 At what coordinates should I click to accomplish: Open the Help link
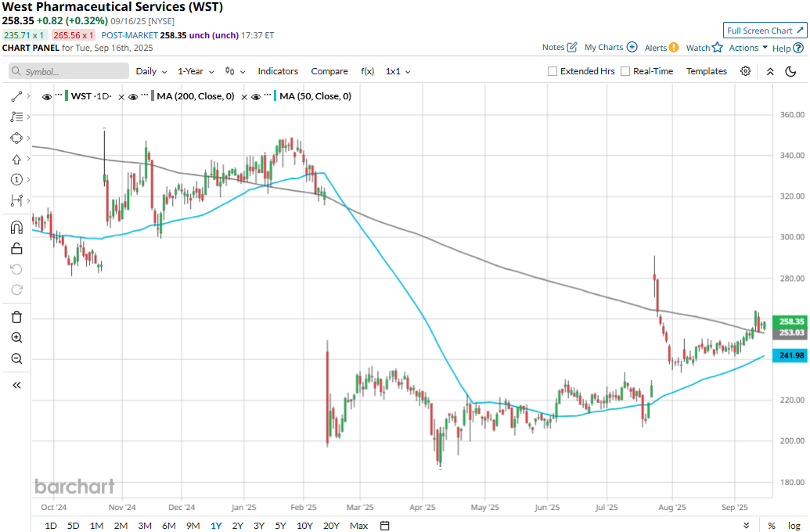[x=788, y=48]
